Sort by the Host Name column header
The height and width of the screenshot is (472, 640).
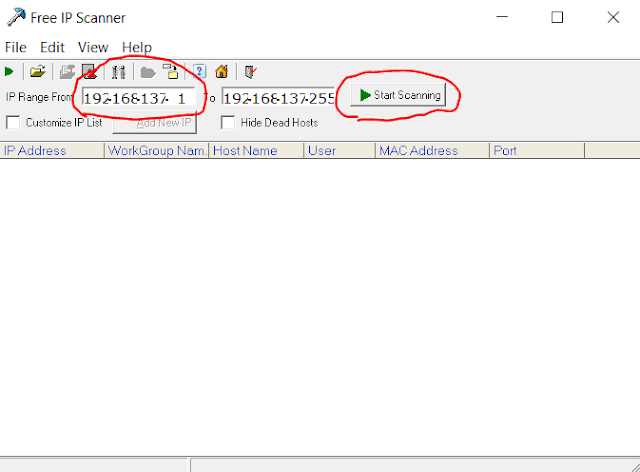pos(257,151)
